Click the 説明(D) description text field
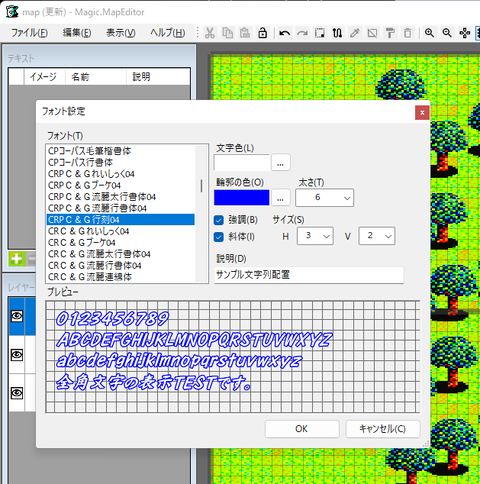 coord(309,275)
